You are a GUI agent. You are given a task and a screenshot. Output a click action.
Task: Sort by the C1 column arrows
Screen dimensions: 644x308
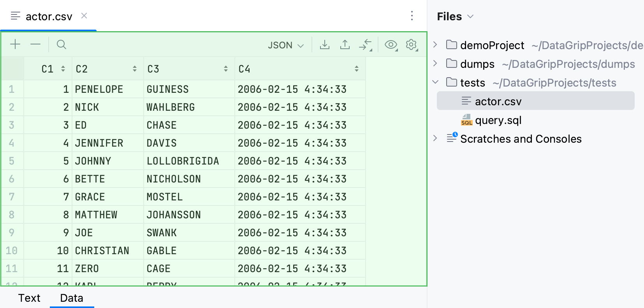click(63, 69)
